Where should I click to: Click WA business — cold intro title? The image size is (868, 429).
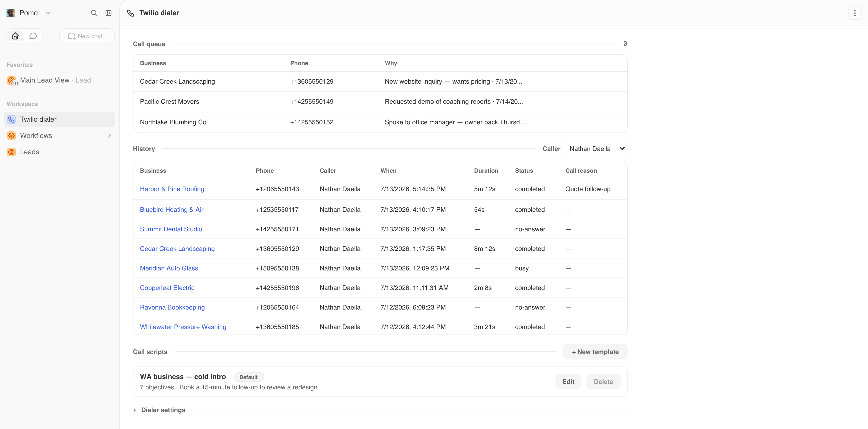click(x=183, y=377)
